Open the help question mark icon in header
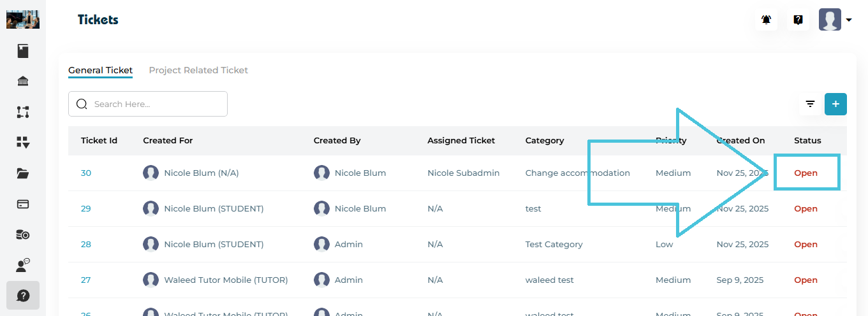Image resolution: width=868 pixels, height=316 pixels. (798, 20)
